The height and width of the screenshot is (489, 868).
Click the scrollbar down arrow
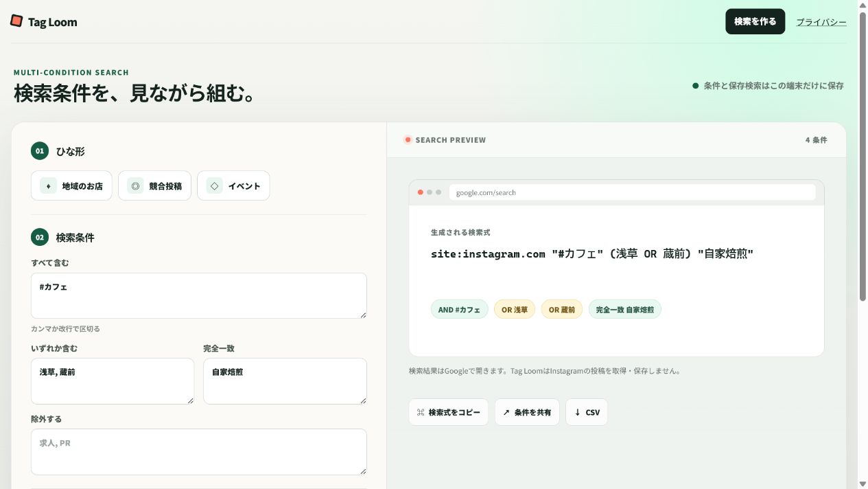863,484
